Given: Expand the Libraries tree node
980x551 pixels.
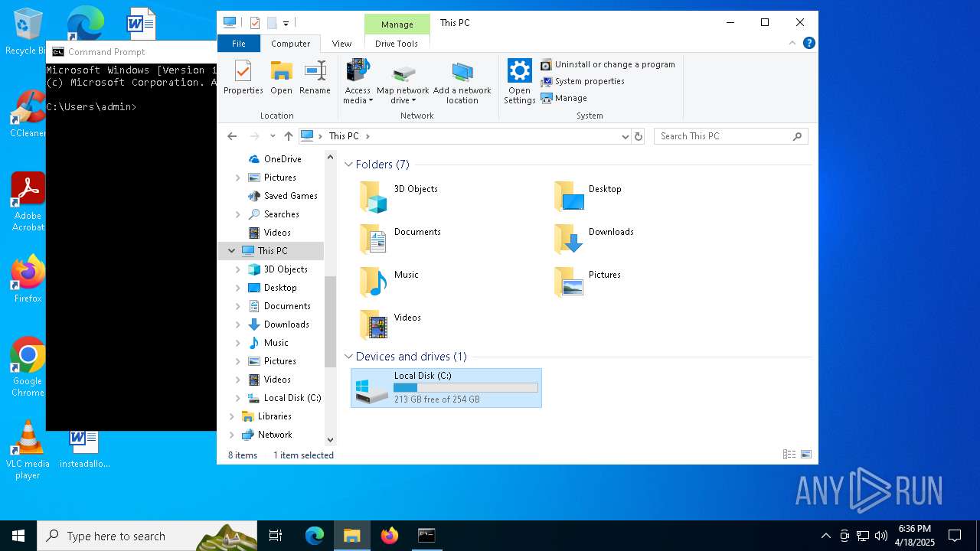Looking at the screenshot, I should [232, 416].
